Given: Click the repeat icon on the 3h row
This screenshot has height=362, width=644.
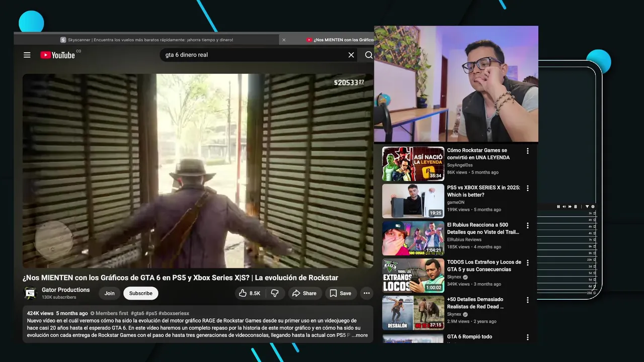Looking at the screenshot, I should [x=595, y=213].
